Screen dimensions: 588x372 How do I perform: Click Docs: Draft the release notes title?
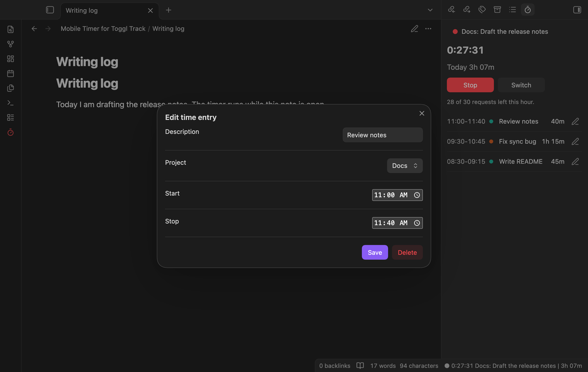point(505,31)
